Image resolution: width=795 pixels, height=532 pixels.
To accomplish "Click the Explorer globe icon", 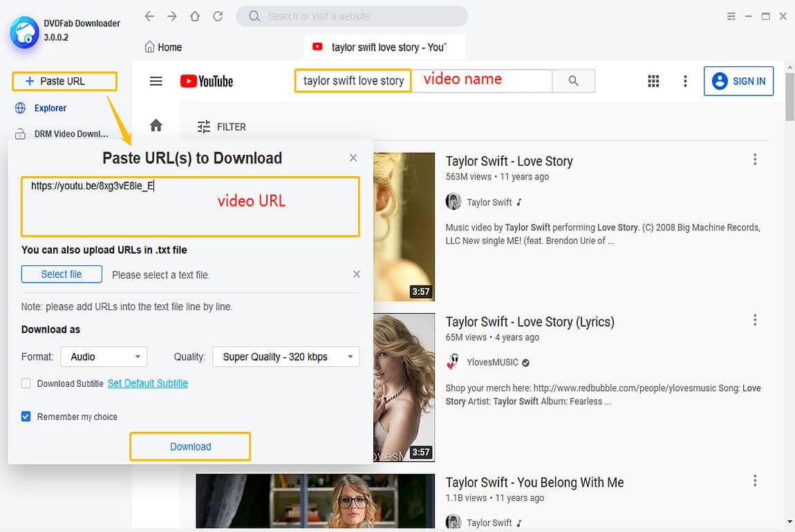I will [x=20, y=108].
